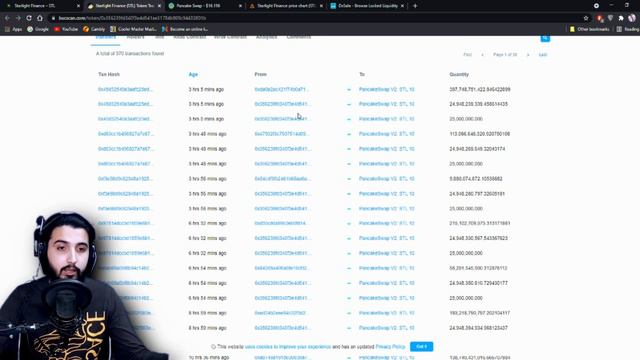Open the Reading list button
This screenshot has width=640, height=360.
pos(628,29)
